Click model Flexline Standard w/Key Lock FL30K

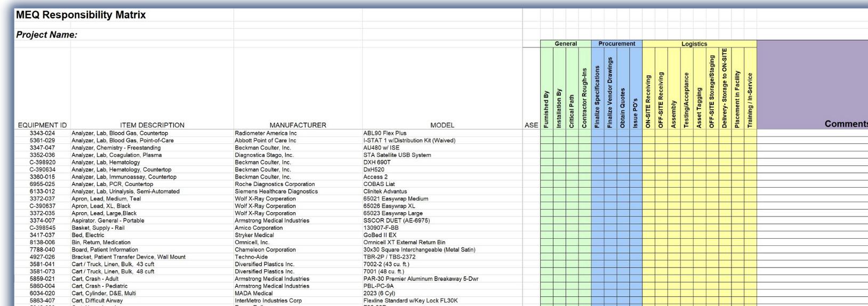[410, 301]
